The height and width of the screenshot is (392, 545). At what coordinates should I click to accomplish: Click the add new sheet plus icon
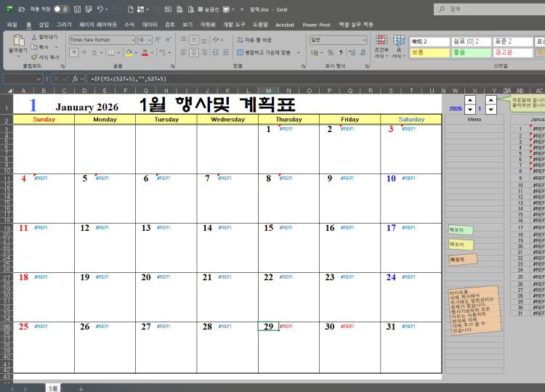pyautogui.click(x=81, y=389)
